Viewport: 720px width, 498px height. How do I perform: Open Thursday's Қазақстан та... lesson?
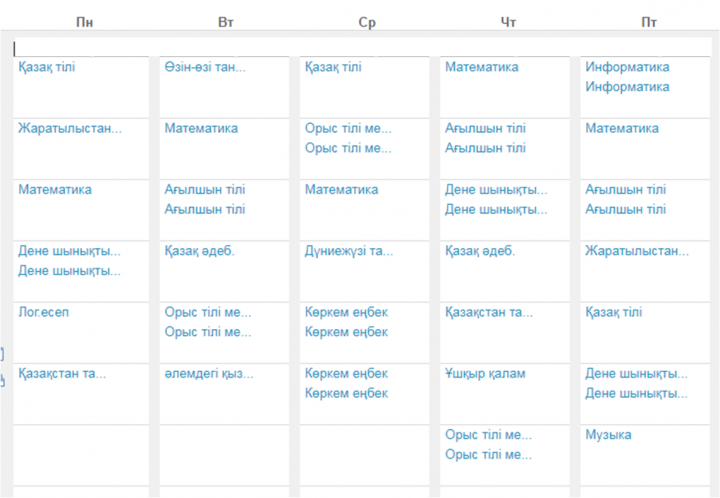[x=489, y=313]
